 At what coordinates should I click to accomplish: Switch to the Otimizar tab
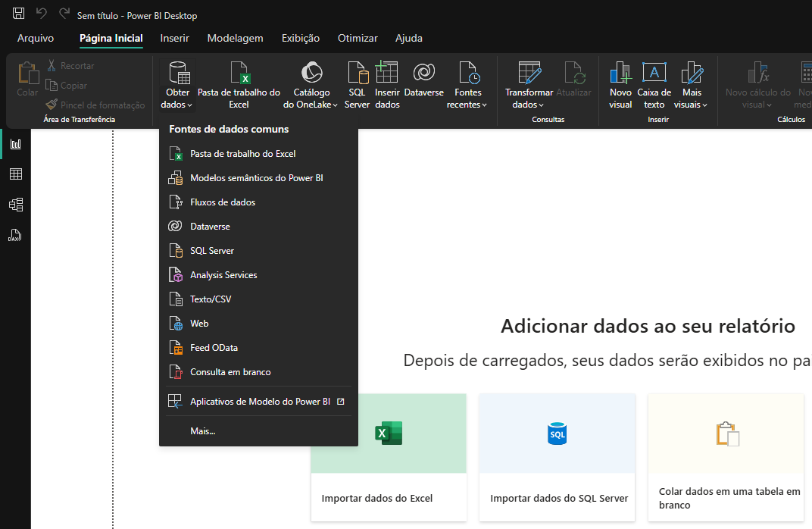click(x=358, y=39)
